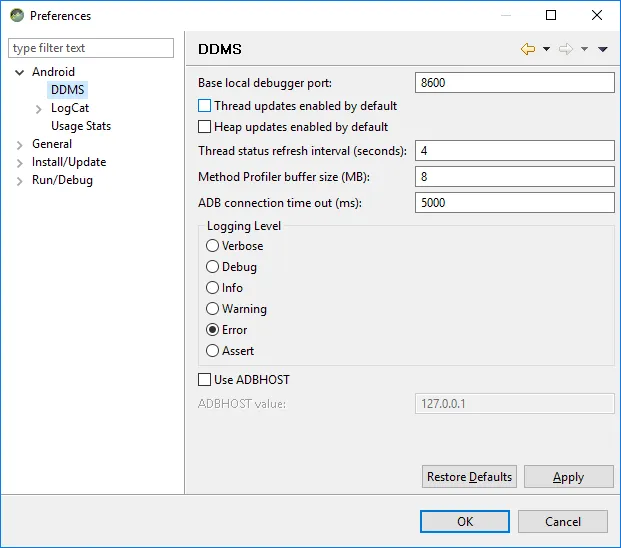Expand the LogCat tree node
Viewport: 621px width, 548px height.
pyautogui.click(x=38, y=109)
